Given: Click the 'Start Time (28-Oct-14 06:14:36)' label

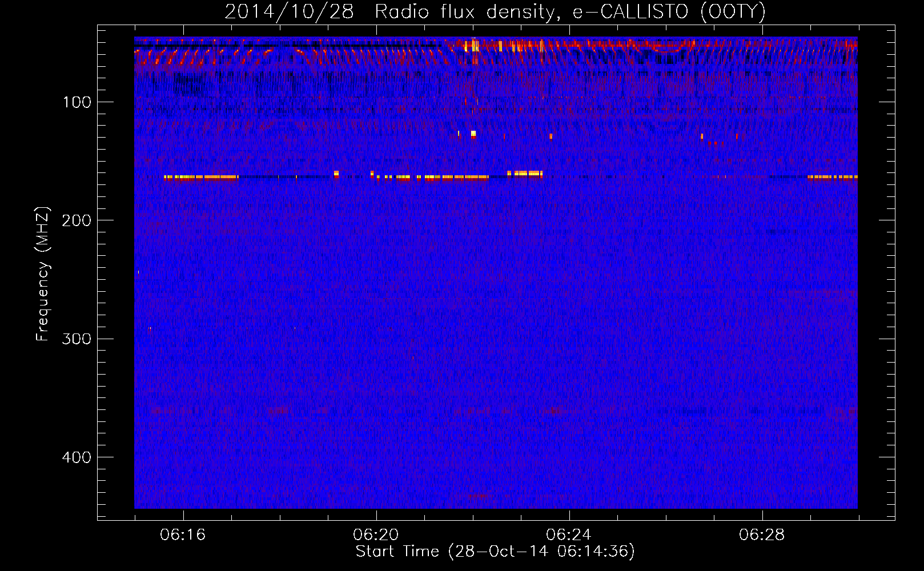Looking at the screenshot, I should (x=495, y=552).
